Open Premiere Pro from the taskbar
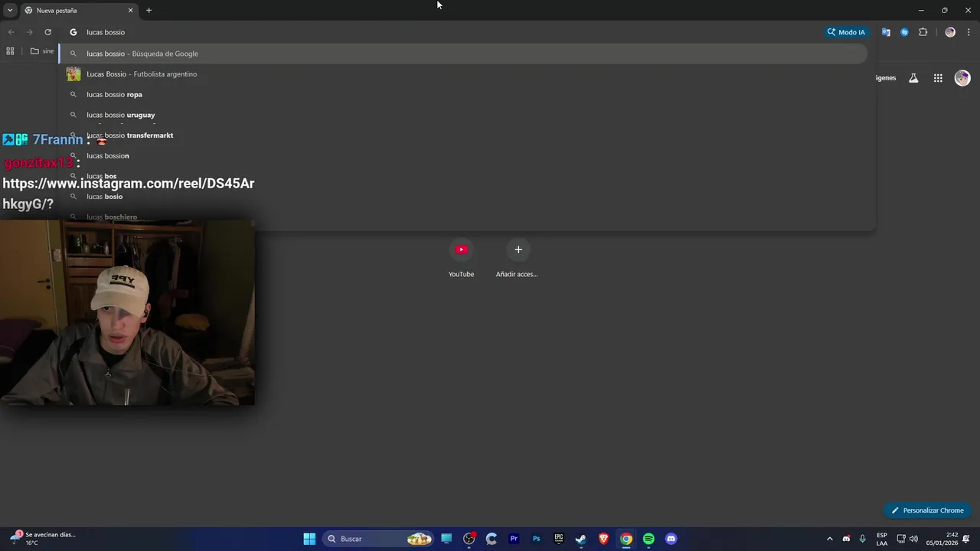The height and width of the screenshot is (551, 980). pyautogui.click(x=514, y=539)
